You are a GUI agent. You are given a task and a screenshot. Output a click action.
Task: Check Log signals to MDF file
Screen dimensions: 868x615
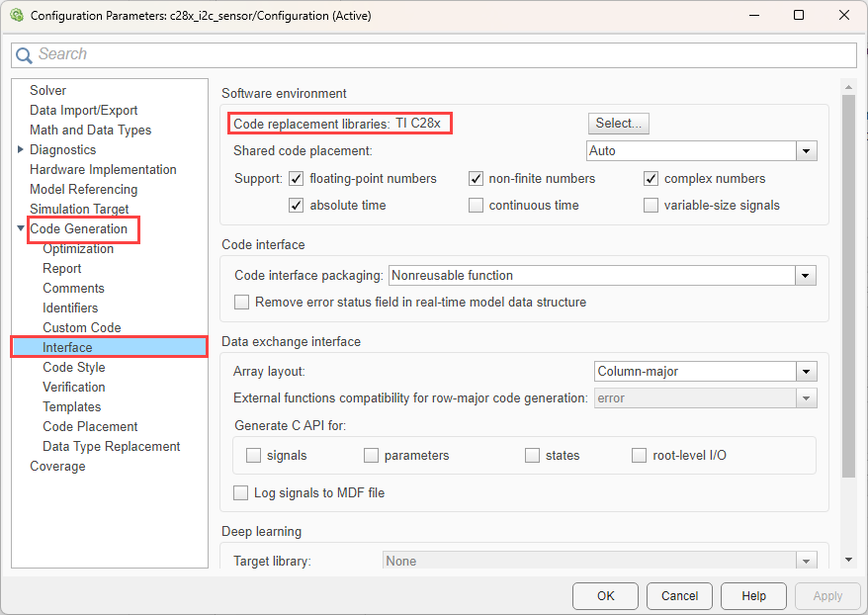coord(240,492)
